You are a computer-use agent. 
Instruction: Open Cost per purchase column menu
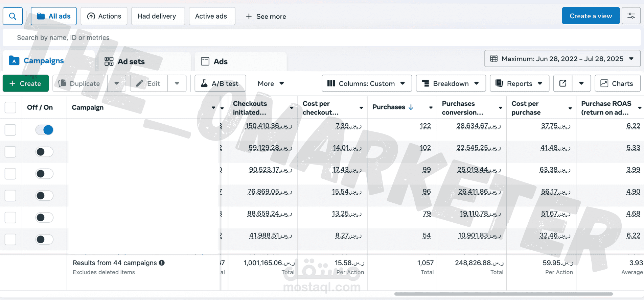[x=570, y=108]
